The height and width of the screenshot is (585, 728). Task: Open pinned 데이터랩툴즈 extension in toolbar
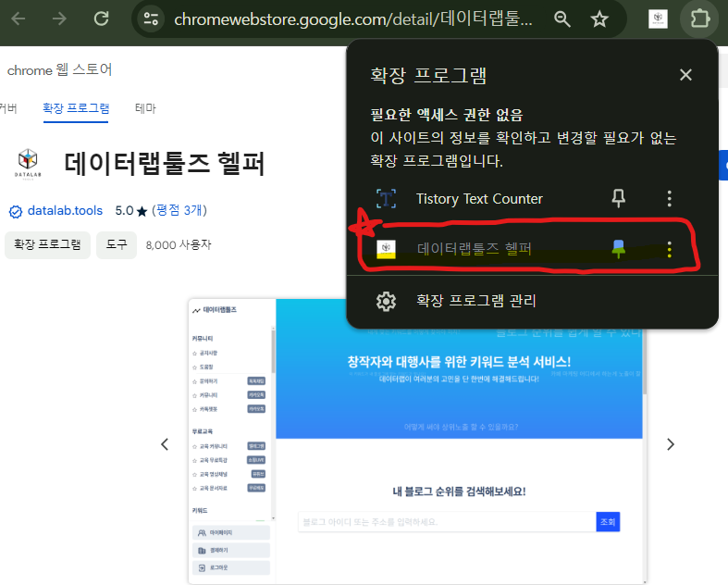(x=658, y=19)
